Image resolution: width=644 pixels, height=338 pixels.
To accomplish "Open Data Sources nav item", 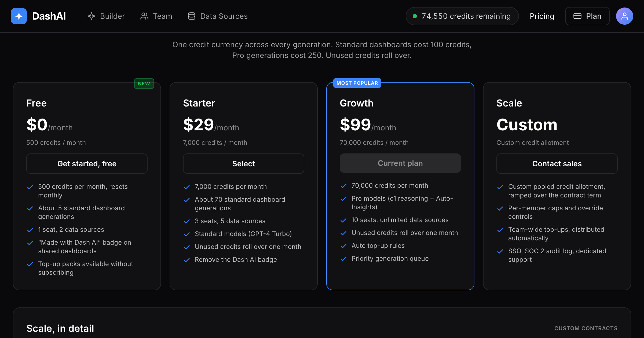I will (218, 16).
